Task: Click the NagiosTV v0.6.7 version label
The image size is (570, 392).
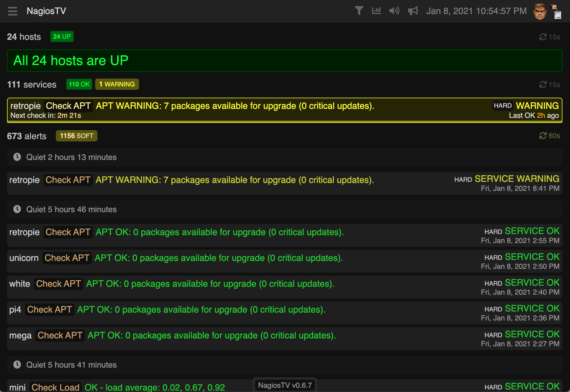Action: click(x=285, y=385)
